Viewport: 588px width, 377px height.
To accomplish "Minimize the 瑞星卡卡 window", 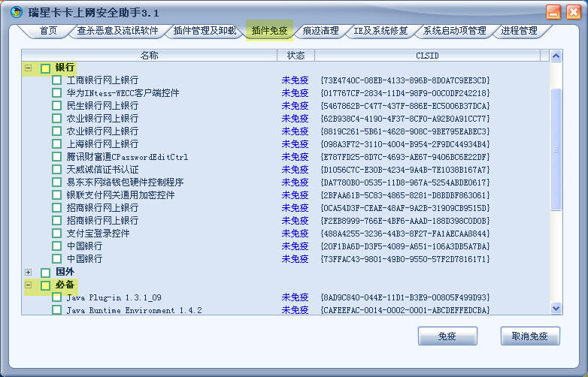I will (553, 12).
